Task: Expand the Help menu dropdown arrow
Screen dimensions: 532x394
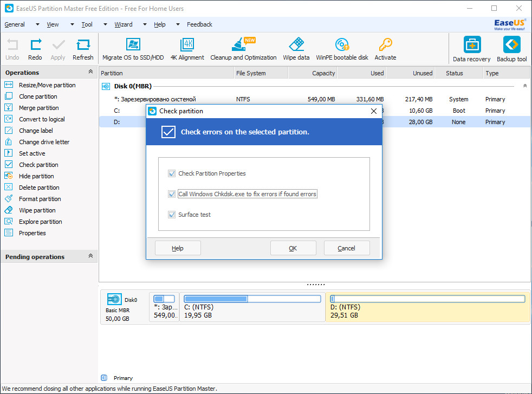Action: pos(178,24)
